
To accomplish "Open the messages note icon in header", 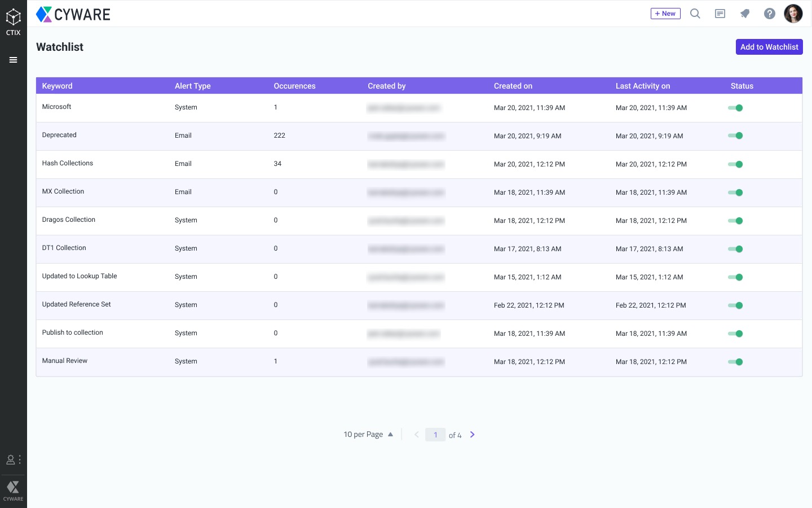I will click(720, 14).
